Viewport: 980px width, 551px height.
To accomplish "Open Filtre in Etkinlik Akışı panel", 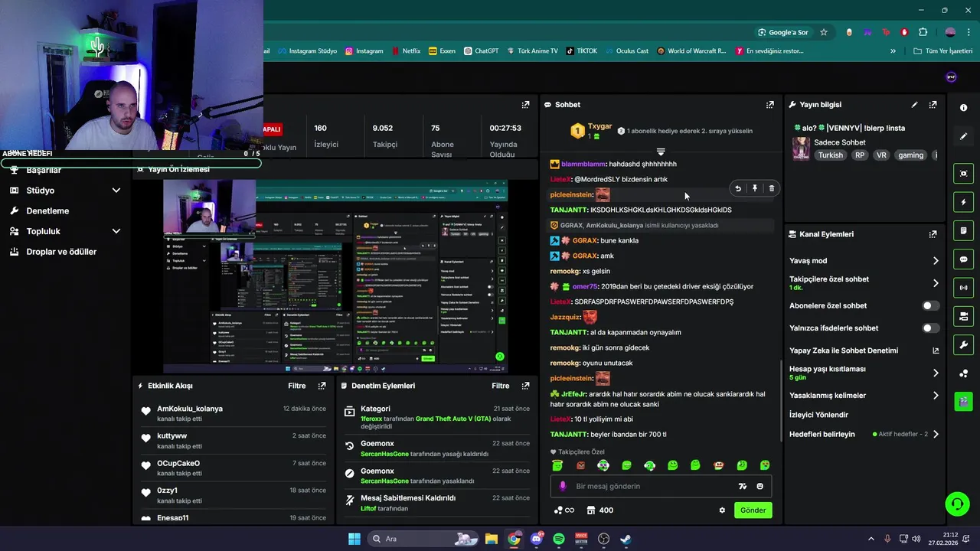I will [297, 386].
